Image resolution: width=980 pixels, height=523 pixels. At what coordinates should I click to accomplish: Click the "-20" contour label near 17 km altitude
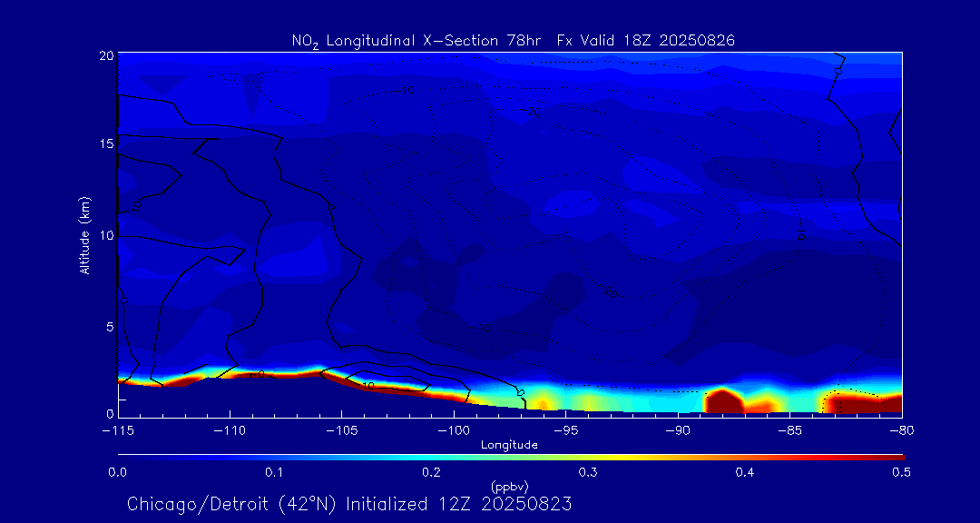click(x=530, y=112)
